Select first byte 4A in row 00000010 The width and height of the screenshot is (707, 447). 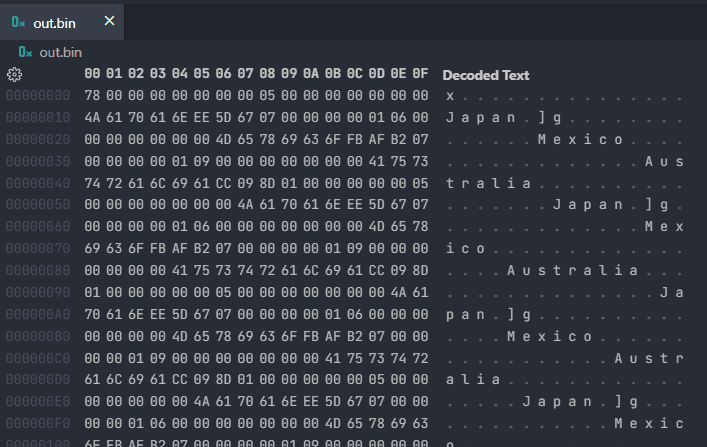tap(93, 118)
